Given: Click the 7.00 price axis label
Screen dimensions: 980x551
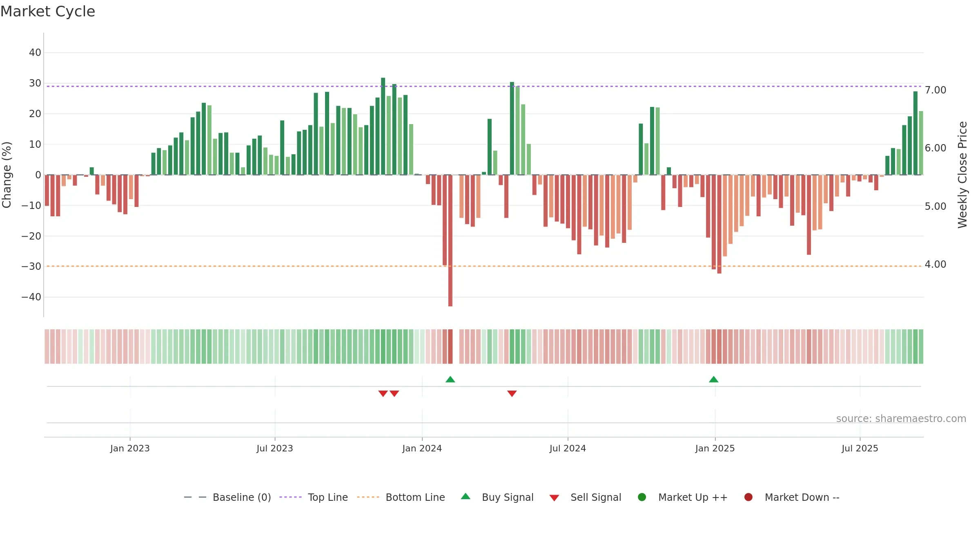Looking at the screenshot, I should pos(935,90).
